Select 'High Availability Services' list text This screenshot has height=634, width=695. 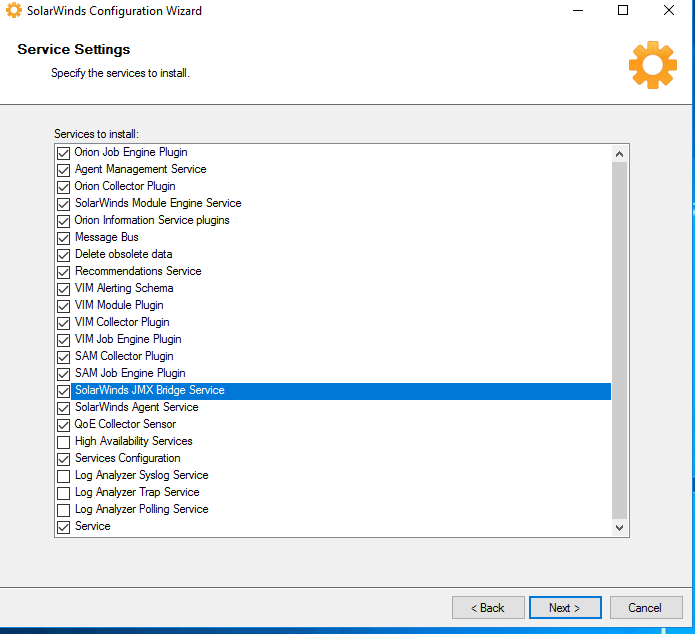pyautogui.click(x=134, y=441)
